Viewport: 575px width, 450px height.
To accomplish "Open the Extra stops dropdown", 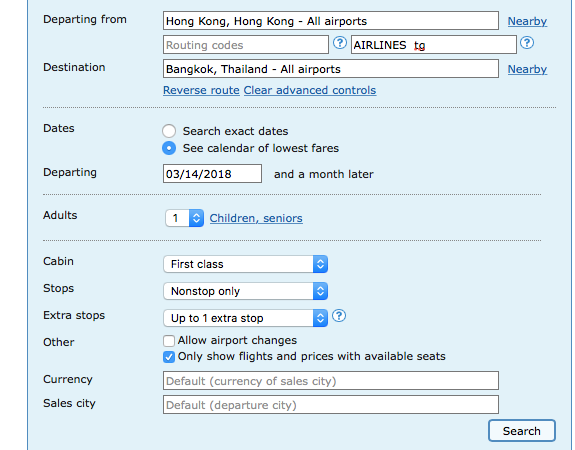I will pos(245,318).
